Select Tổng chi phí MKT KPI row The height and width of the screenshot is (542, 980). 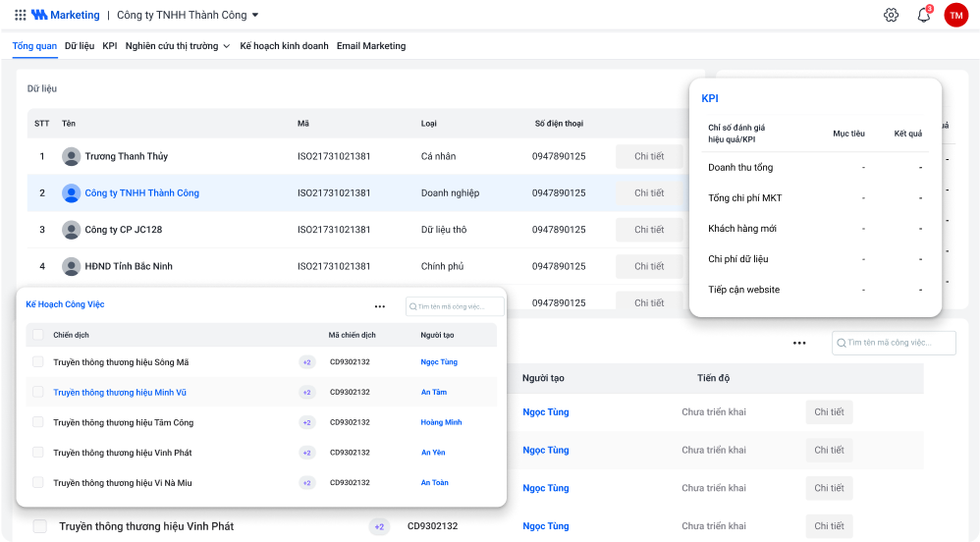tap(815, 198)
